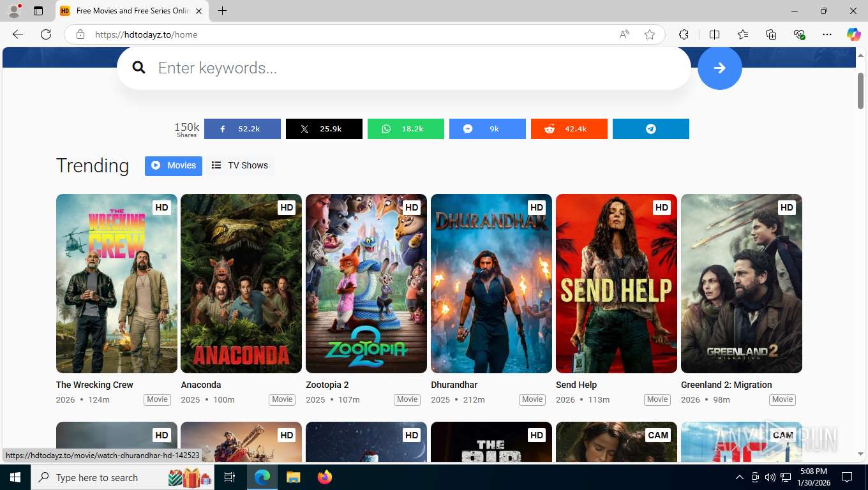This screenshot has width=868, height=490.
Task: Open the Dhurandhar movie poster
Action: click(491, 283)
